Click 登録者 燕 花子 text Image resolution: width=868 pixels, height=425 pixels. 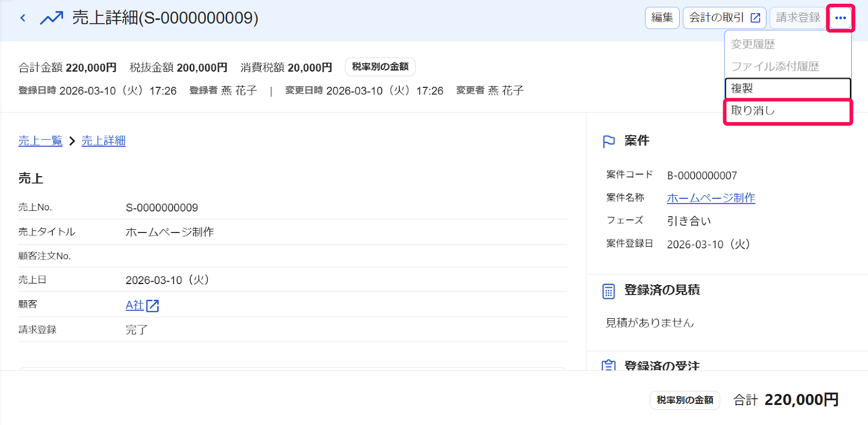pyautogui.click(x=223, y=91)
